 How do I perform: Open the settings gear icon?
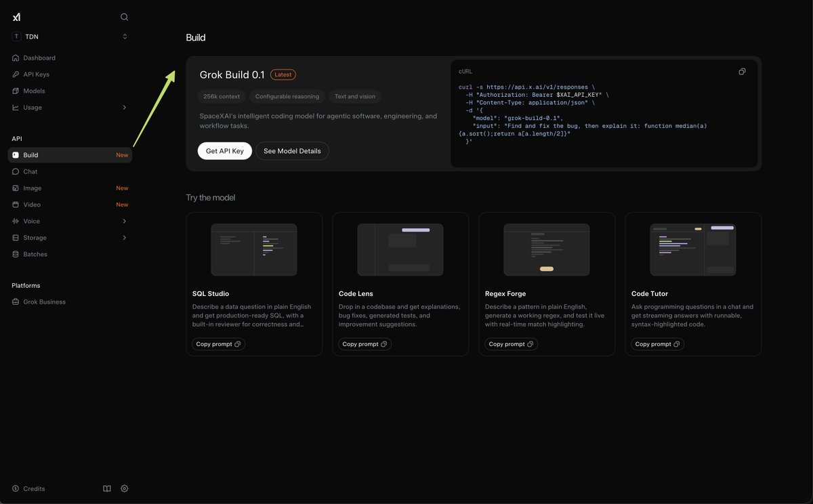pyautogui.click(x=125, y=488)
